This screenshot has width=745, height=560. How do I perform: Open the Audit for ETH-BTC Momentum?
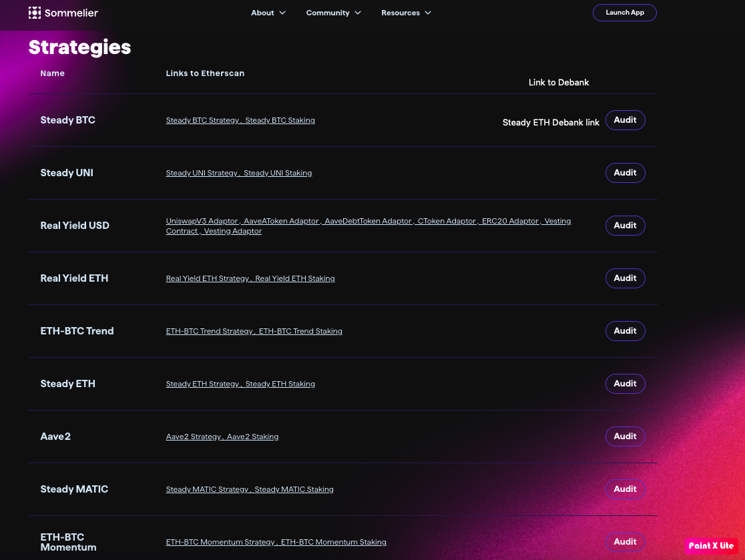(x=625, y=541)
